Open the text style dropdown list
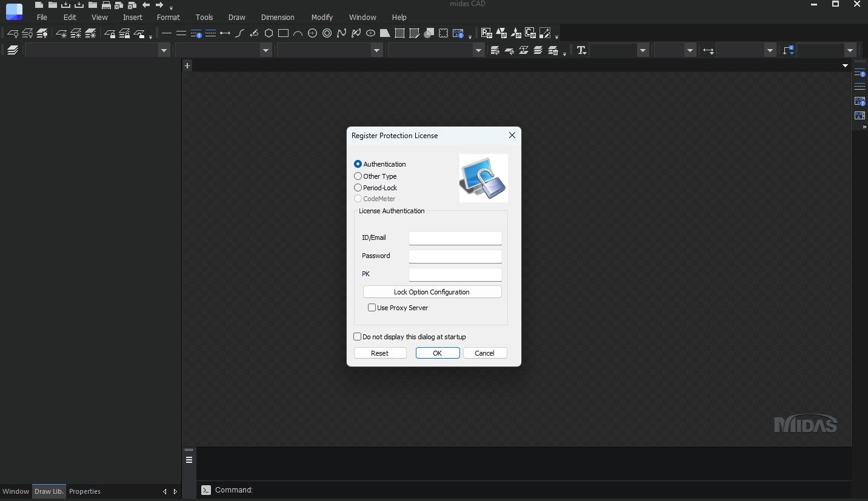Screen dimensions: 868x501 coord(643,50)
